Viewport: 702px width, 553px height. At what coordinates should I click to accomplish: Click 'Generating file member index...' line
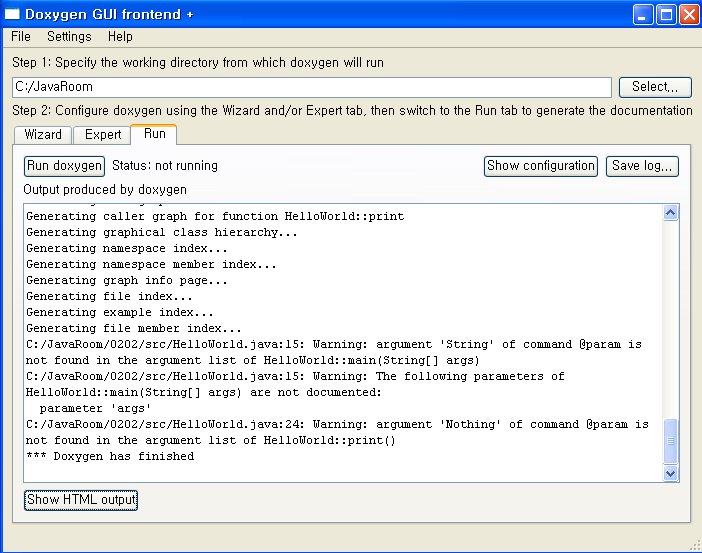(x=133, y=329)
